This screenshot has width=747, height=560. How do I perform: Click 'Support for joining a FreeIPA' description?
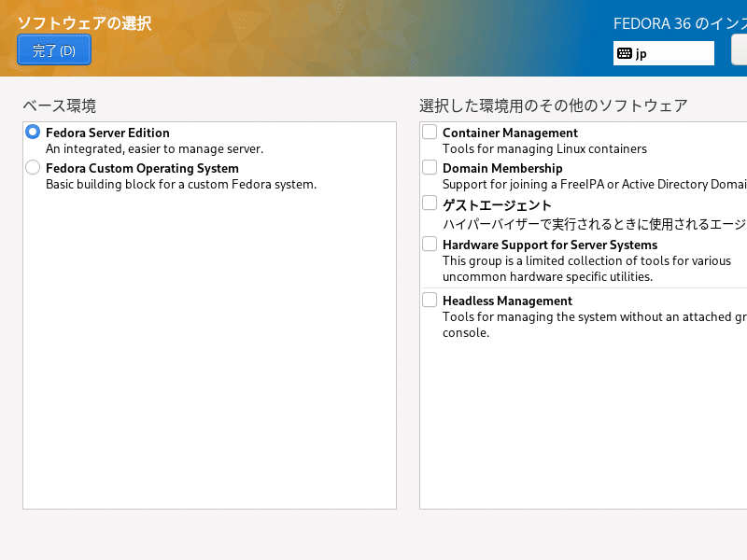595,185
